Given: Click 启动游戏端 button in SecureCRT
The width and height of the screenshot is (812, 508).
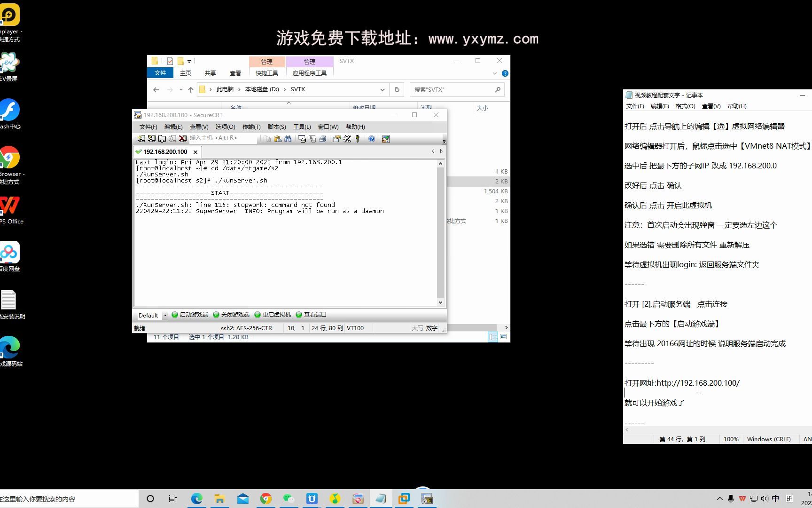Looking at the screenshot, I should coord(190,315).
